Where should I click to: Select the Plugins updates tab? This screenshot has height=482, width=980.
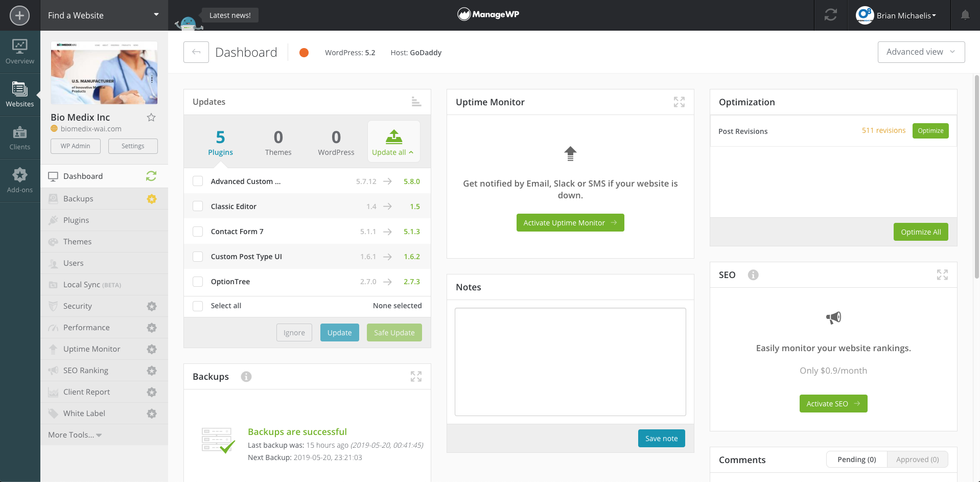[x=220, y=142]
